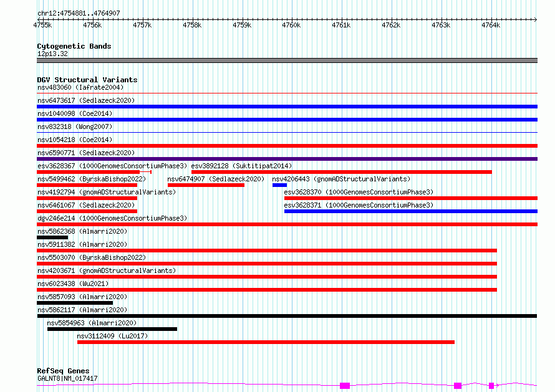Click the nsv6461067 (Sedlazeck2020) label
Viewport: 555px width, 392px height.
click(x=86, y=205)
